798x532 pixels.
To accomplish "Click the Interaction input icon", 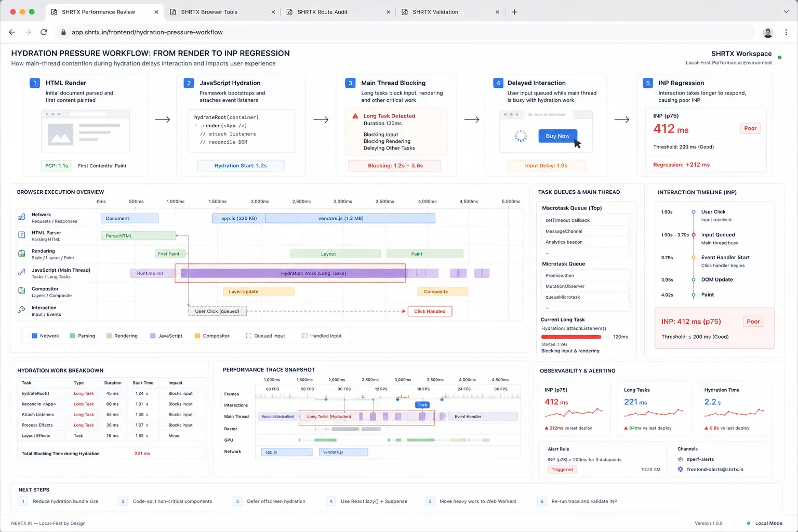I will 22,310.
